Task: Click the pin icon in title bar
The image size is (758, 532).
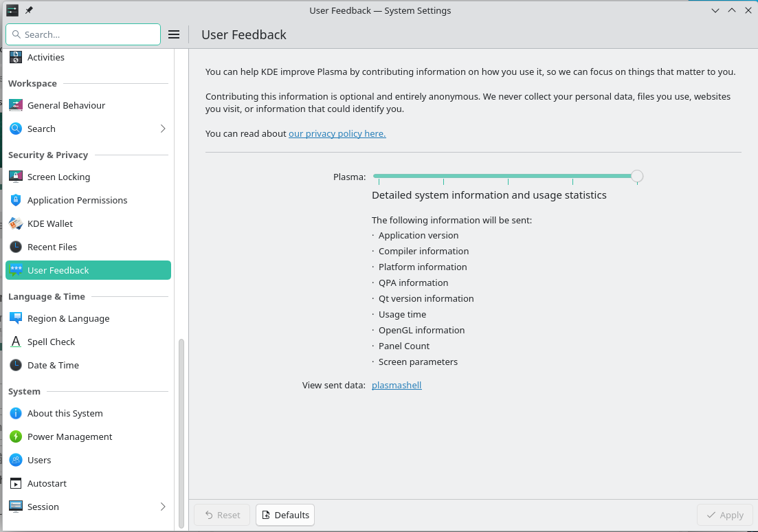Action: tap(29, 10)
